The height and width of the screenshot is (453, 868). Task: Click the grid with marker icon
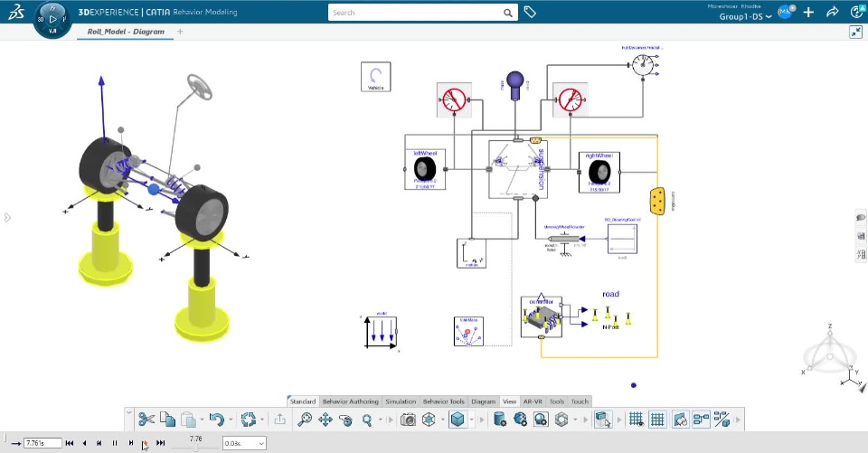pos(637,420)
